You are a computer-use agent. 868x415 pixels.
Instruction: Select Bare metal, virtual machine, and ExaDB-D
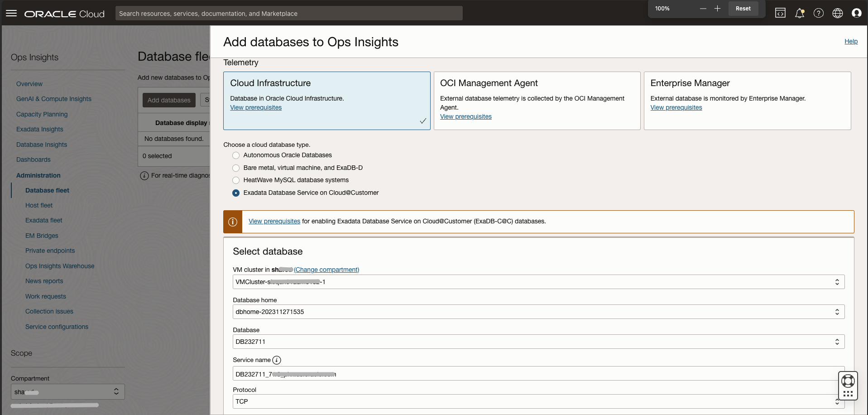click(x=236, y=168)
